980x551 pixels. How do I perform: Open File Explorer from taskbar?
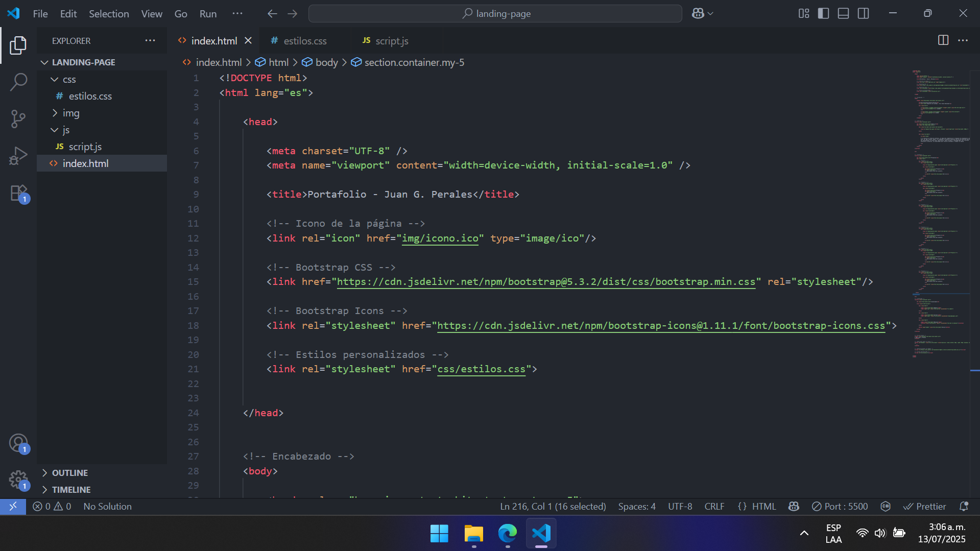(x=473, y=534)
